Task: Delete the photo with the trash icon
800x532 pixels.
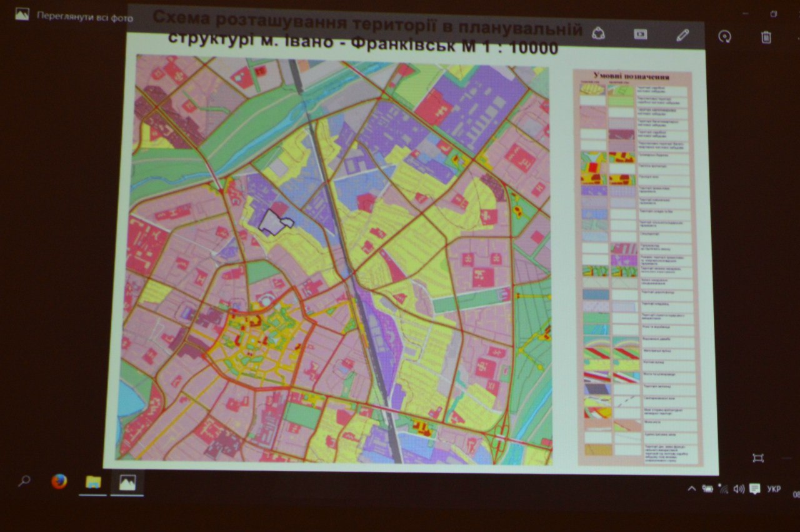Action: (766, 36)
